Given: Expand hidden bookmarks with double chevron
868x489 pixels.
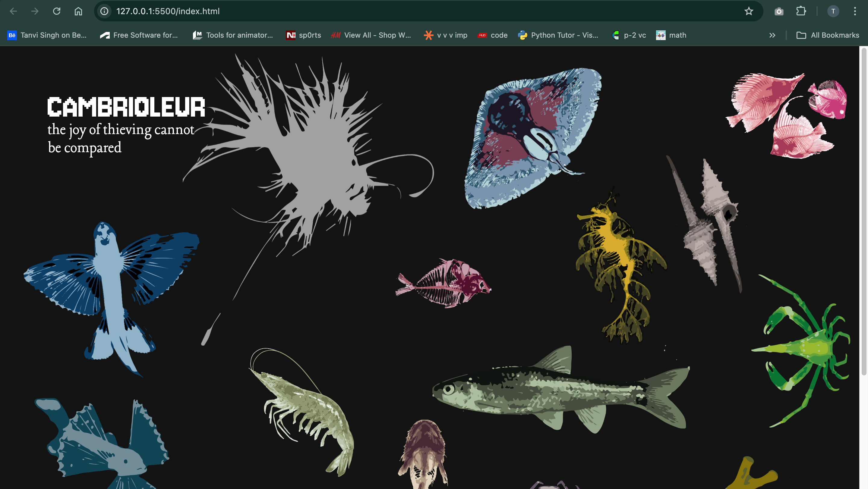Looking at the screenshot, I should point(772,35).
